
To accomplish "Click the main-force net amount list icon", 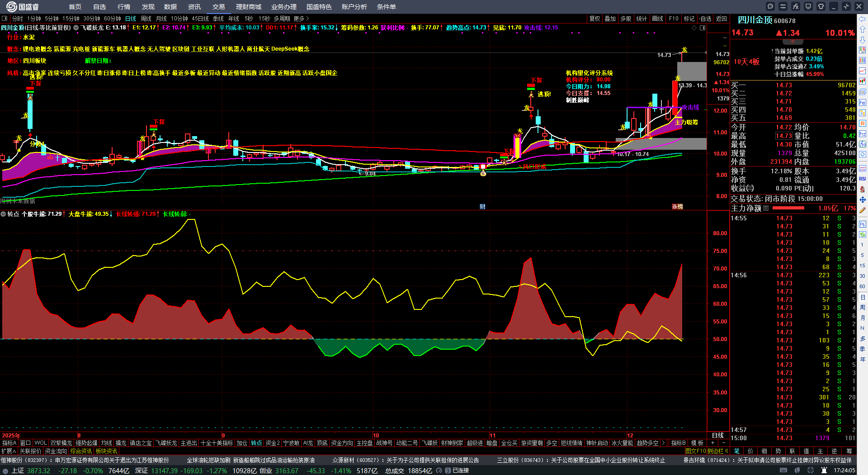I will [x=766, y=209].
